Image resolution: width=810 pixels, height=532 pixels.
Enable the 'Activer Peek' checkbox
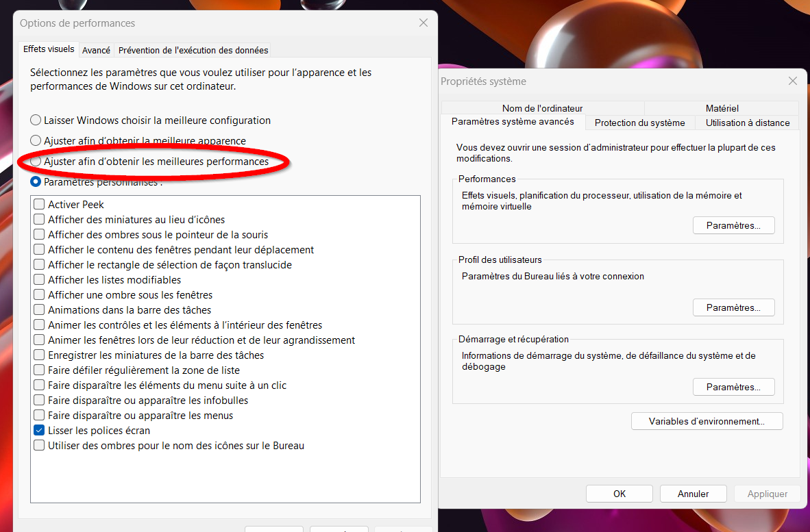[40, 205]
